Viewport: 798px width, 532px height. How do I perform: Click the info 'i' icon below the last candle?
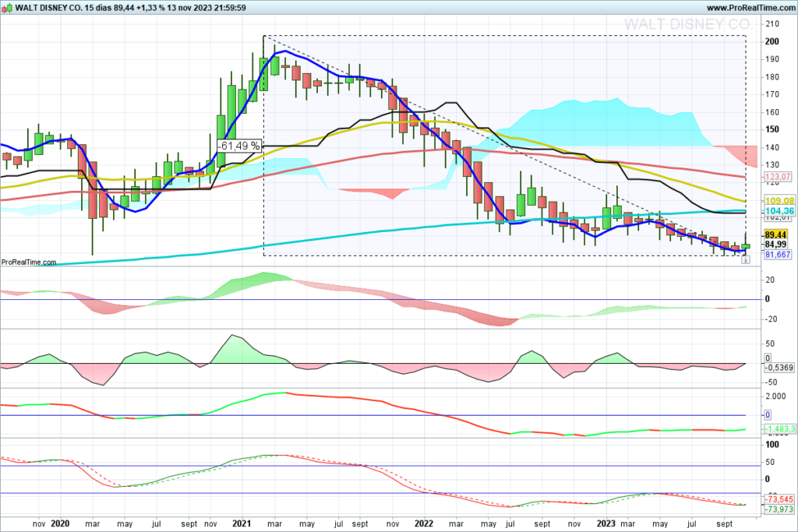coord(745,260)
